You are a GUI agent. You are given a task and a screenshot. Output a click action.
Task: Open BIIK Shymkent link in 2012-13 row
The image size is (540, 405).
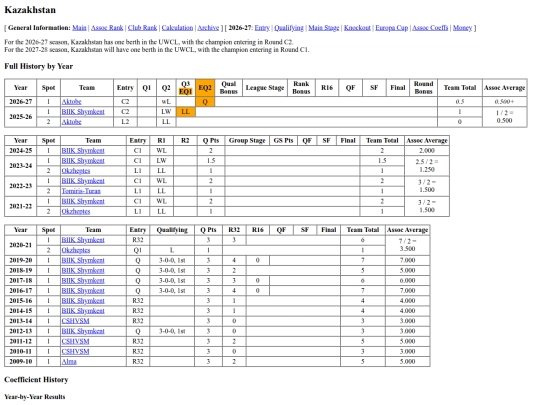83,331
